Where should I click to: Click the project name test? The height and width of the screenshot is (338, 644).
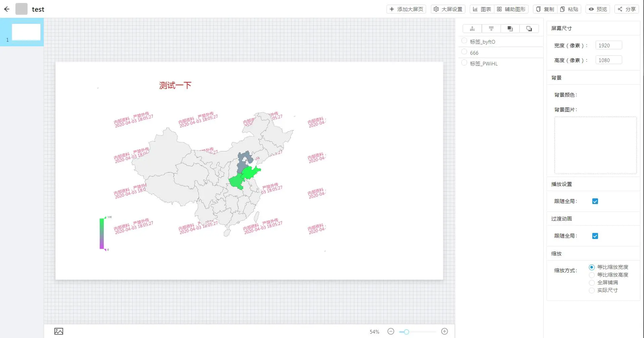[38, 9]
